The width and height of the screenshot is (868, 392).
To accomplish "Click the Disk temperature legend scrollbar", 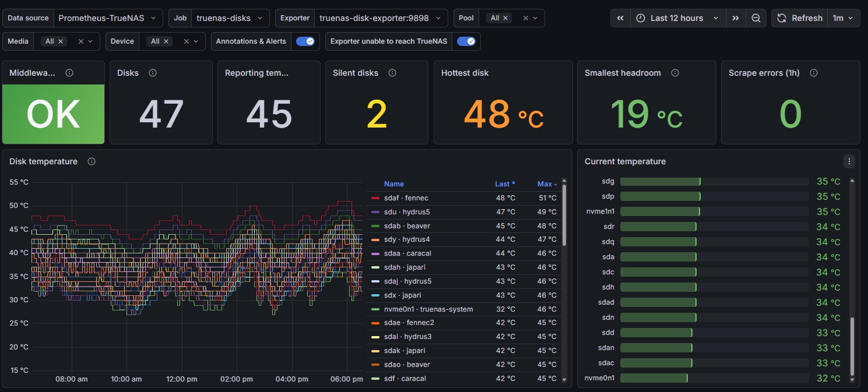I will 564,215.
